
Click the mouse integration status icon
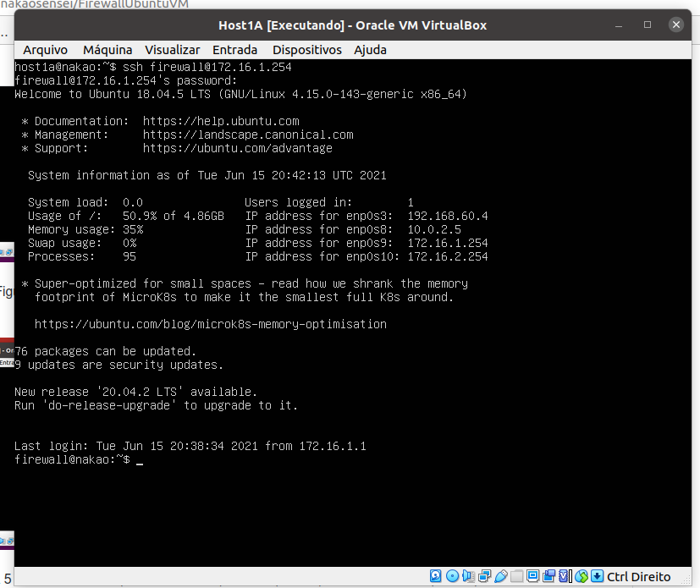click(581, 576)
